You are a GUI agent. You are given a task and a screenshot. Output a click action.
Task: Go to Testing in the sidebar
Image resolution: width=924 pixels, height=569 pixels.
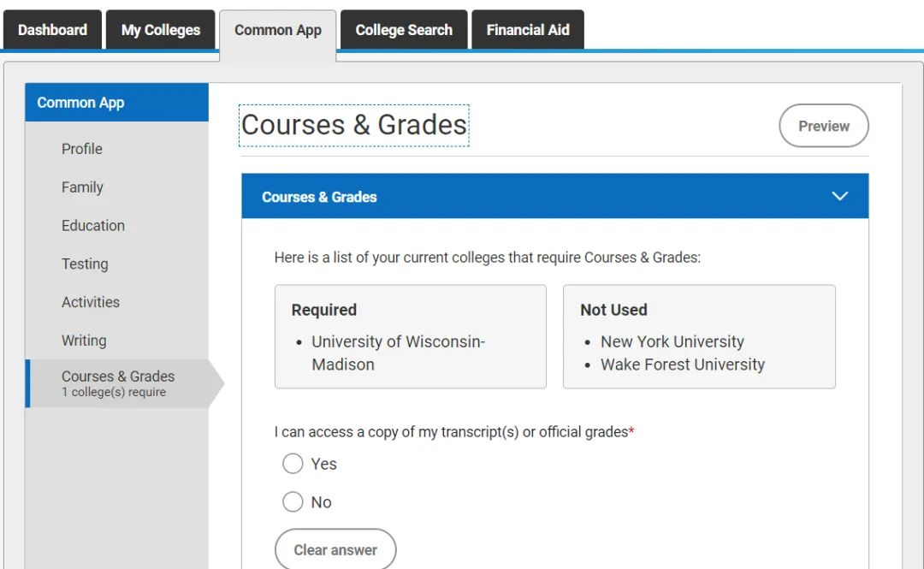click(85, 264)
